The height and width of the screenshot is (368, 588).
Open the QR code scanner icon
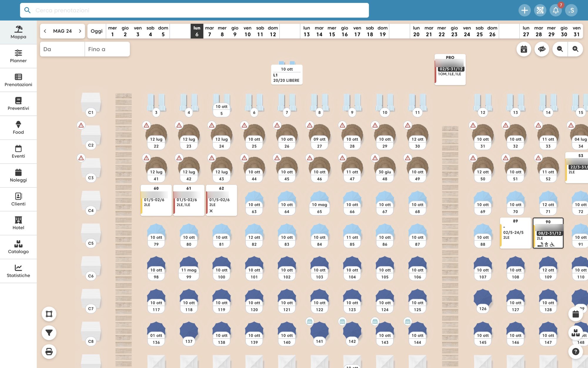pos(540,10)
